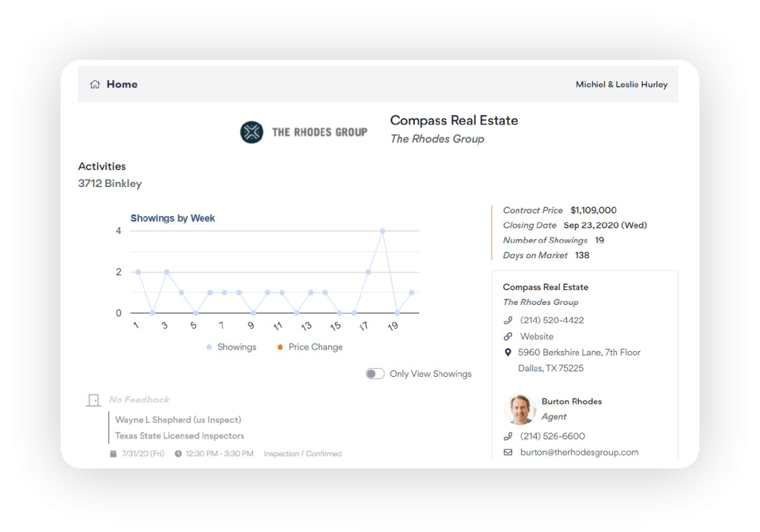Image resolution: width=760 pixels, height=532 pixels.
Task: Open Michiel & Leslie Hurley account menu
Action: (621, 85)
